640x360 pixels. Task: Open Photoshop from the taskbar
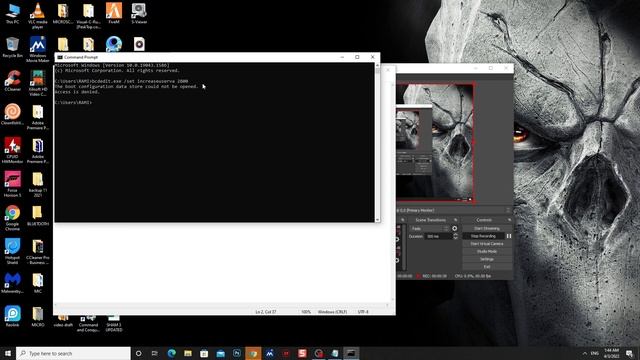coord(237,353)
